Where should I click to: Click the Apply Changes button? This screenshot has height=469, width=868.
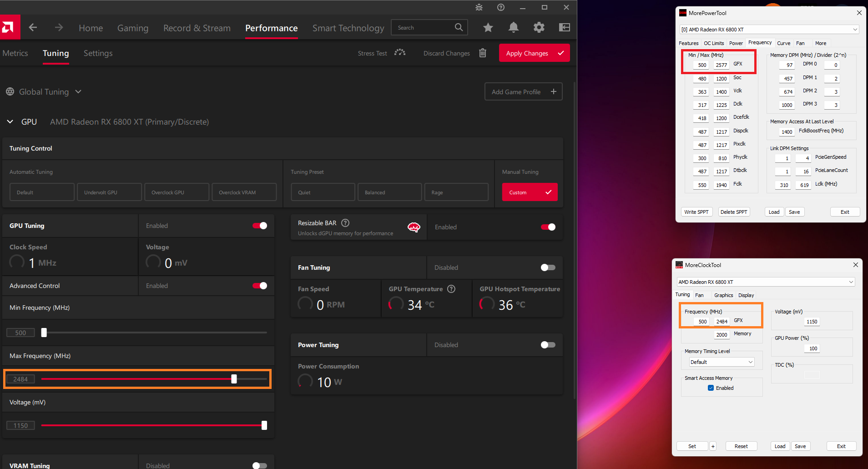pyautogui.click(x=535, y=53)
